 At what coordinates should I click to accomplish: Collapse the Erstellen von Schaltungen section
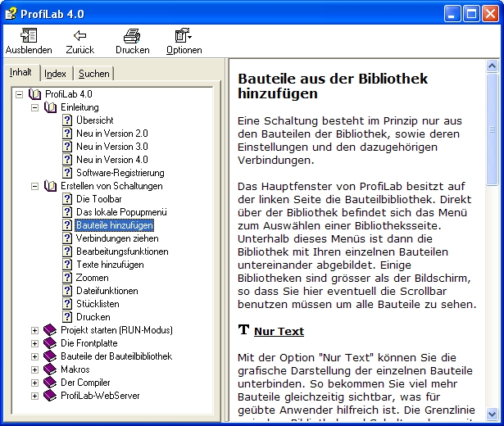[x=34, y=186]
